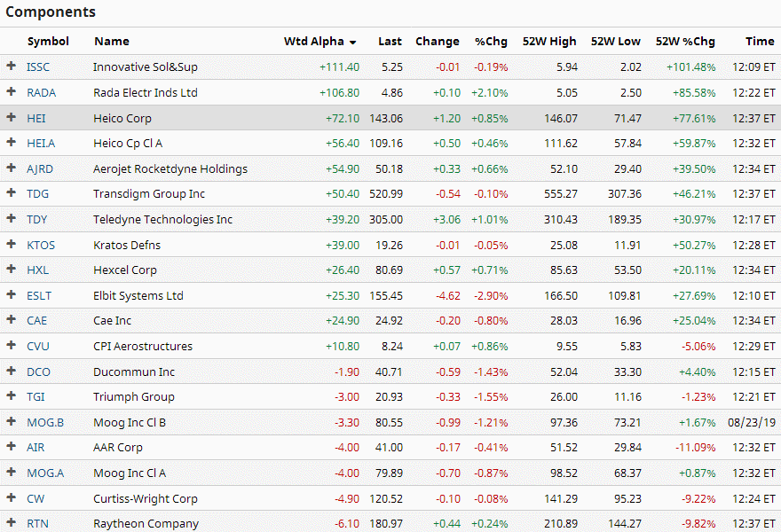The image size is (781, 532).
Task: Sort table by Change column
Action: pyautogui.click(x=438, y=42)
